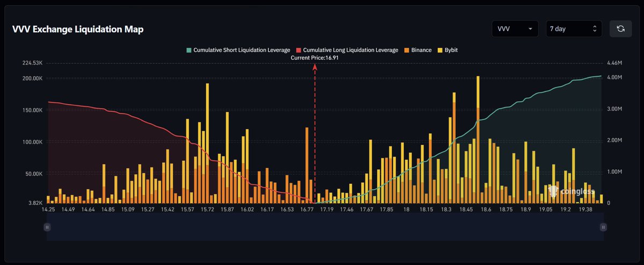Click the 17.67 price axis label
644x265 pixels.
(x=367, y=210)
